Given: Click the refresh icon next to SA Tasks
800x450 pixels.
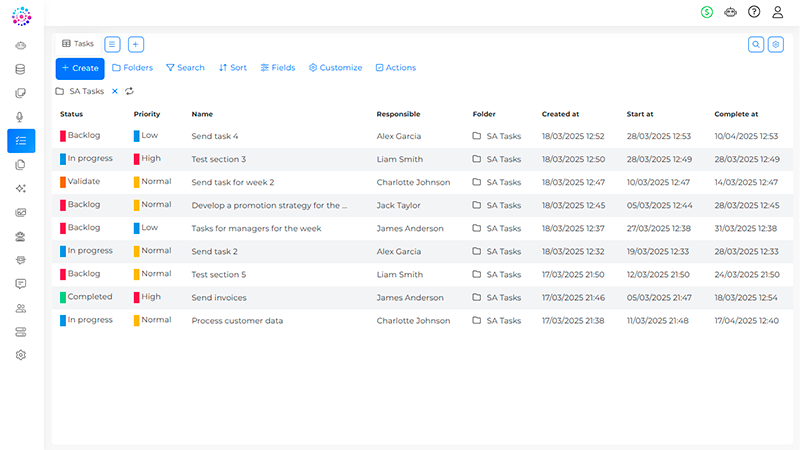Looking at the screenshot, I should 130,91.
